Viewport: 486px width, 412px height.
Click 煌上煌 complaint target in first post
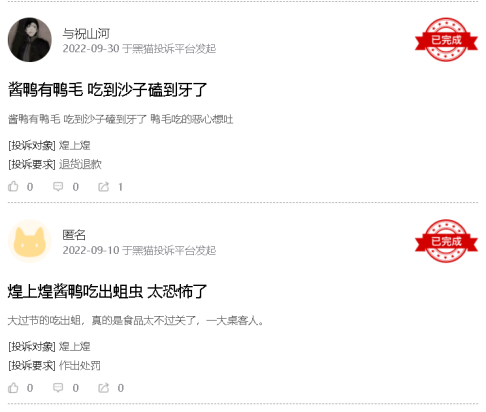click(x=75, y=145)
